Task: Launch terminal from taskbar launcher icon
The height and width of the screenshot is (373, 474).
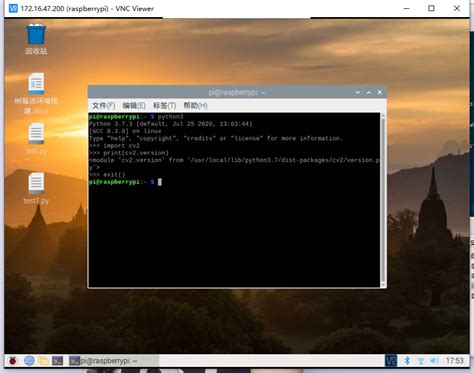Action: tap(57, 360)
